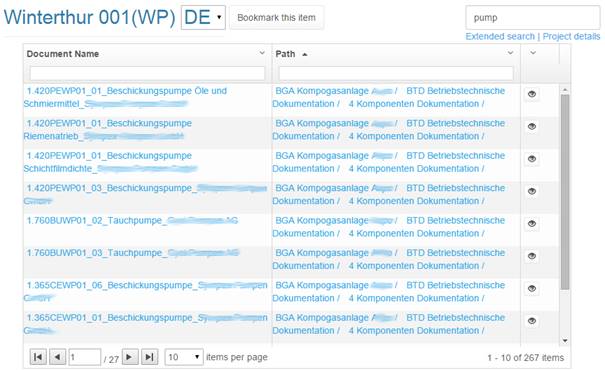605x370 pixels.
Task: Go to the previous results page
Action: click(57, 357)
